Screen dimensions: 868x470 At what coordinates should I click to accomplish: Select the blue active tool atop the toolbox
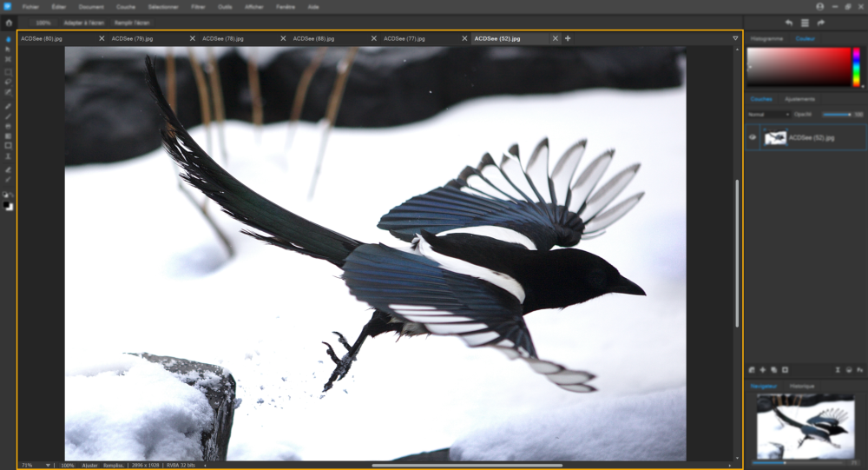point(8,40)
